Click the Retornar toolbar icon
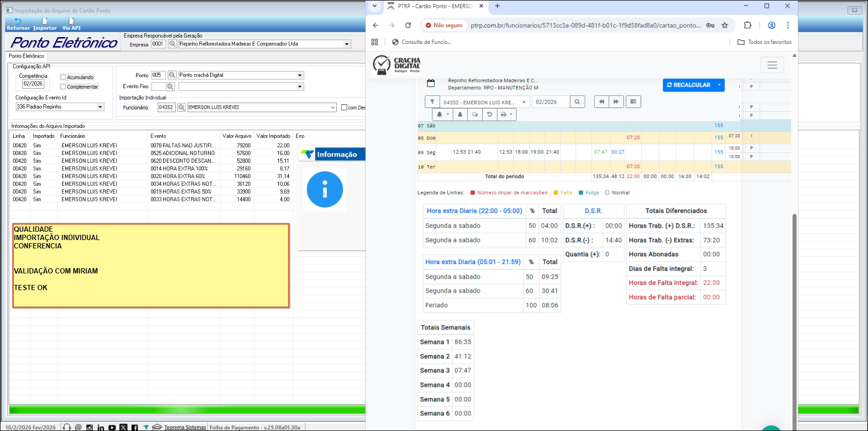 (18, 22)
